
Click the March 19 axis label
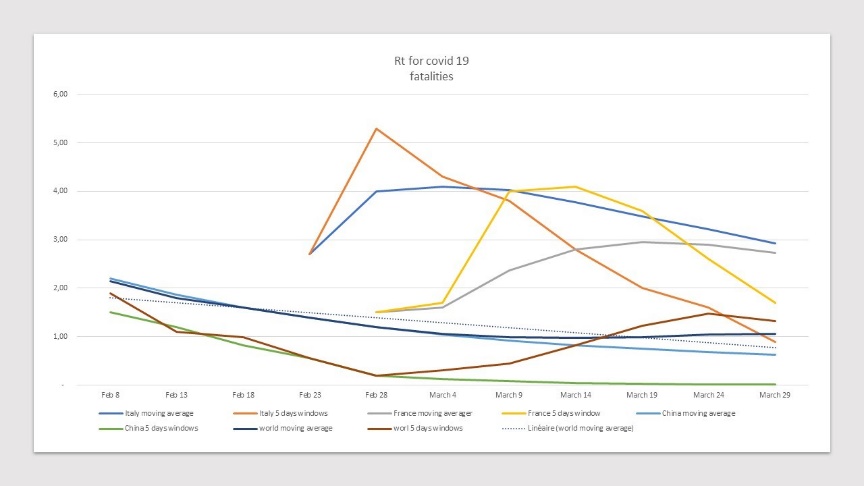(x=642, y=395)
